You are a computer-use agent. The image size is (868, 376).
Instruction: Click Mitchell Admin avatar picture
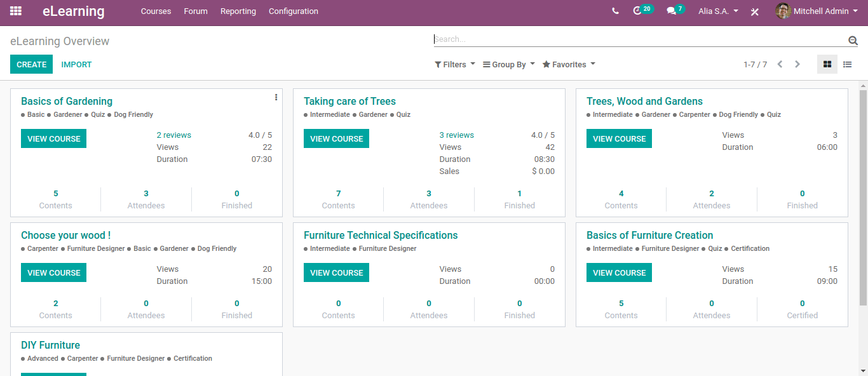tap(783, 11)
